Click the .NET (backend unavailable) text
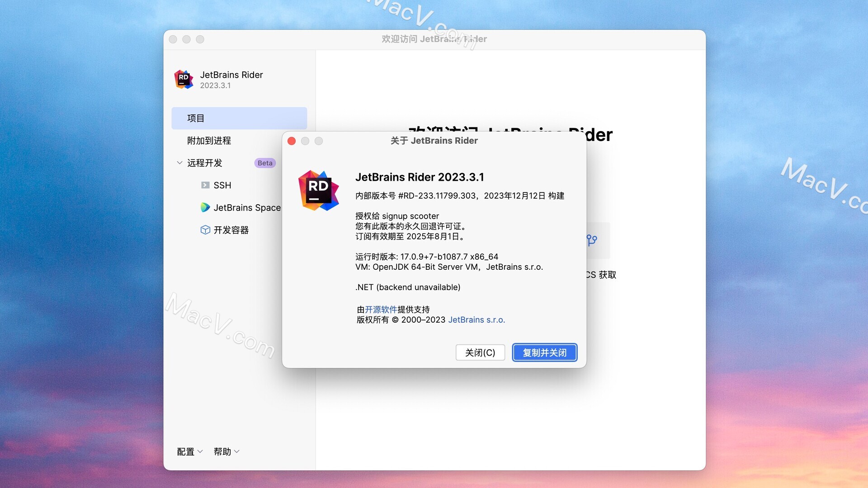Image resolution: width=868 pixels, height=488 pixels. pos(408,287)
